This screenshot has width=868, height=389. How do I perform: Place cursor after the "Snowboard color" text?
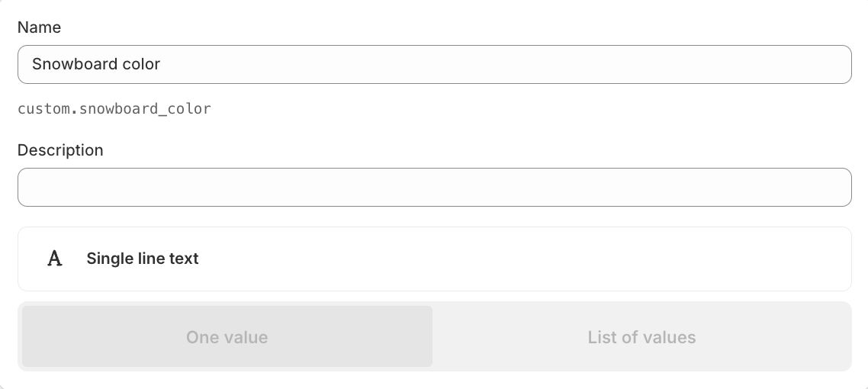tap(161, 64)
